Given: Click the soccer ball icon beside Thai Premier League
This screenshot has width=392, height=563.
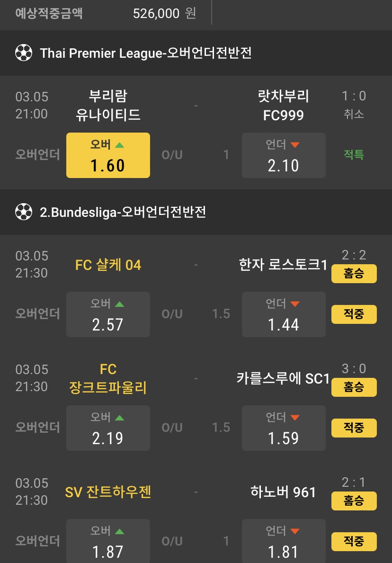Looking at the screenshot, I should (x=23, y=53).
